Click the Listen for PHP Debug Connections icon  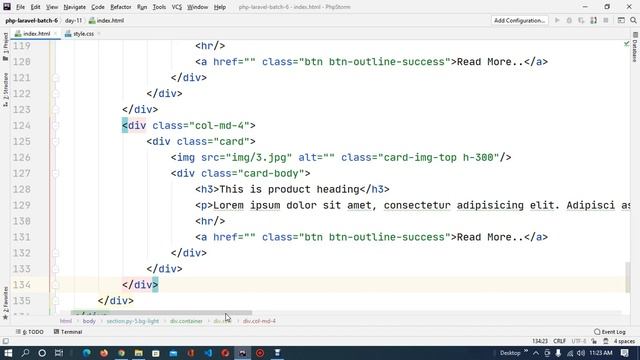point(593,20)
